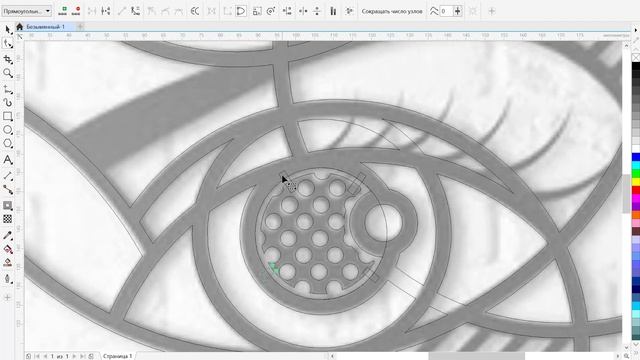Select the Zoom magnifier tool
Screen dimensions: 640x360
pos(8,73)
